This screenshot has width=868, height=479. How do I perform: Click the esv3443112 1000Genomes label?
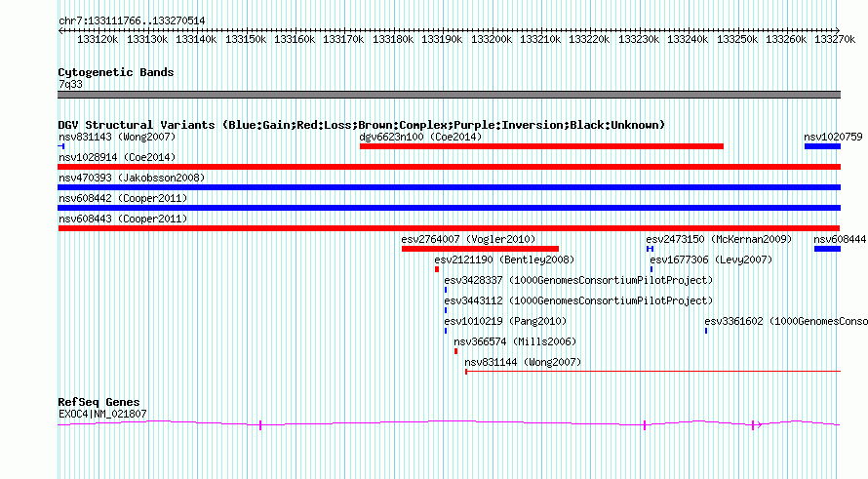pyautogui.click(x=578, y=300)
